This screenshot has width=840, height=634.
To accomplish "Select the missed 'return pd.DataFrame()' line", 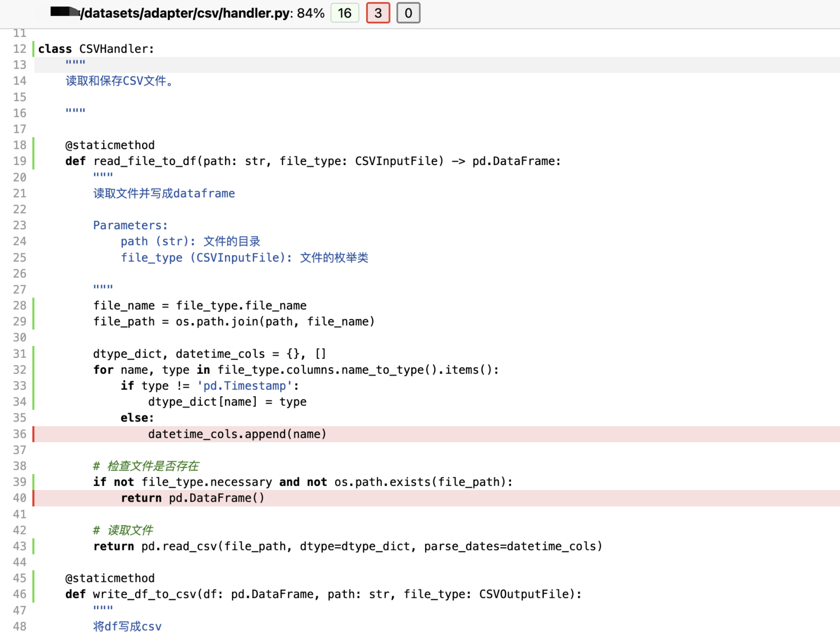I will [193, 498].
